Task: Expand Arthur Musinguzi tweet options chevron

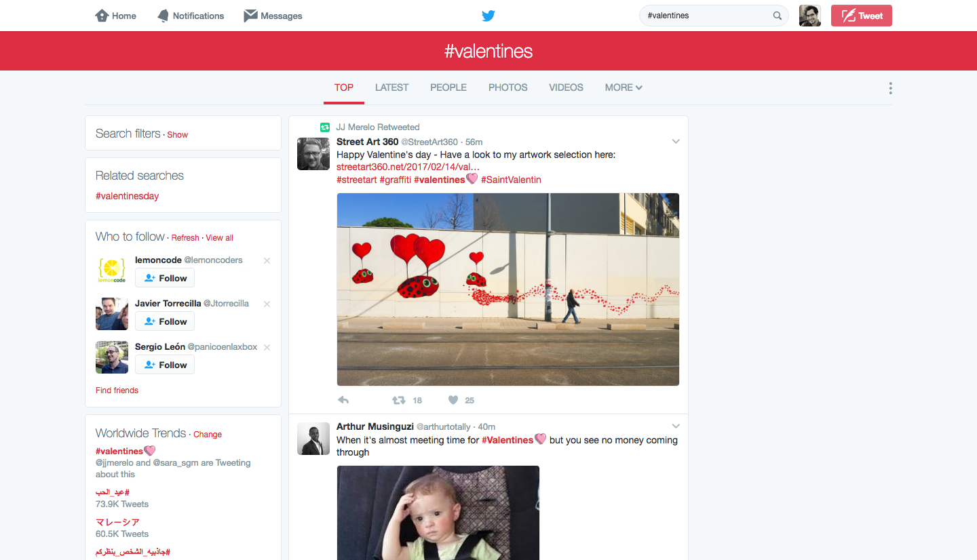Action: 676,426
